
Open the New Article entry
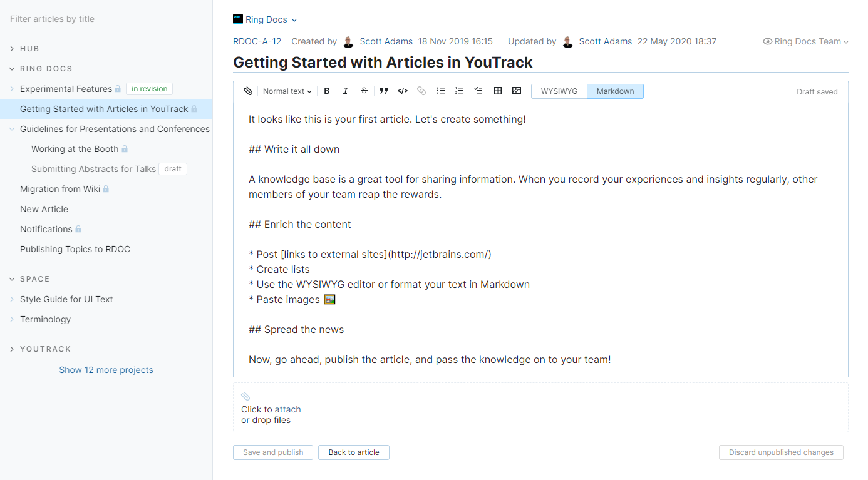44,209
